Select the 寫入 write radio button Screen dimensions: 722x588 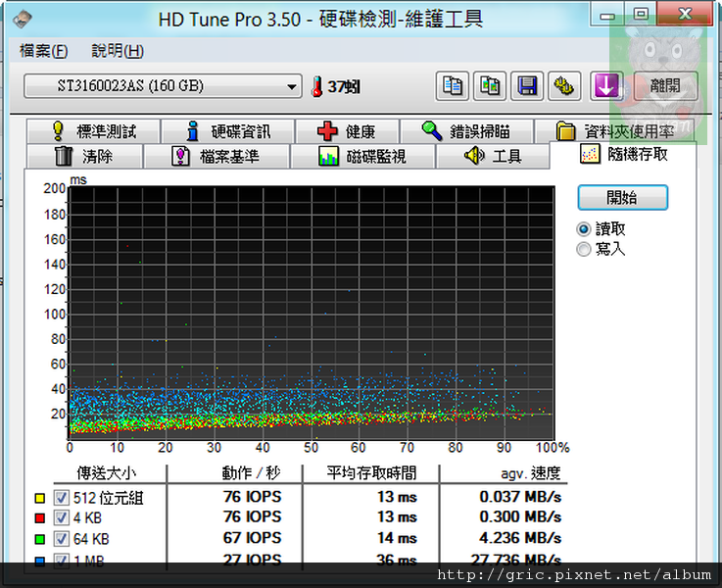[584, 249]
